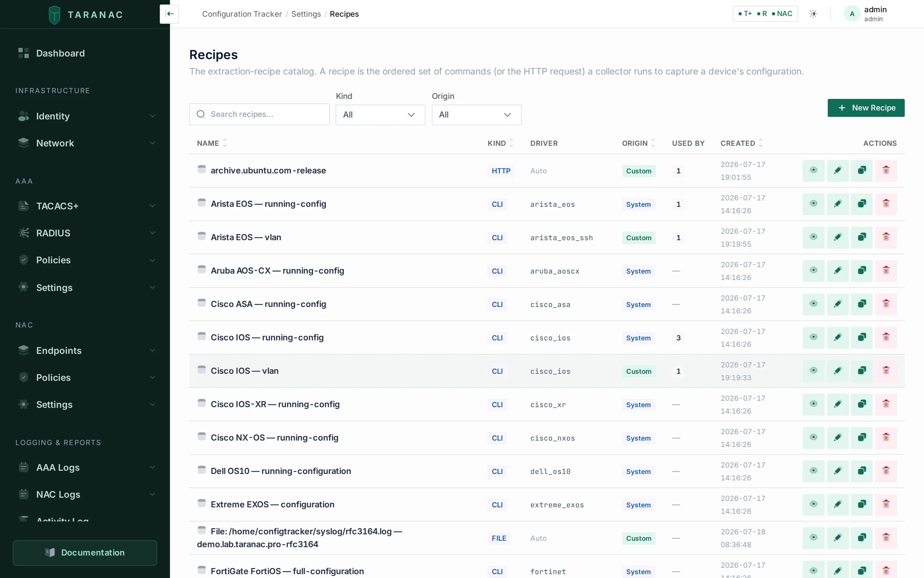View the Arista EOS vlan recipe
The width and height of the screenshot is (924, 578).
tap(813, 237)
